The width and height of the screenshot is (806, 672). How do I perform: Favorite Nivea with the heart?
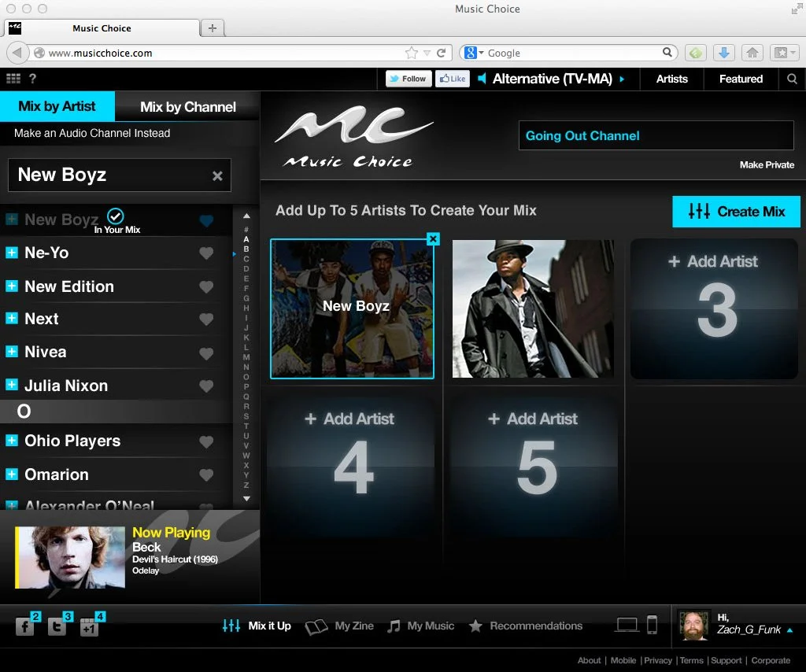point(206,353)
